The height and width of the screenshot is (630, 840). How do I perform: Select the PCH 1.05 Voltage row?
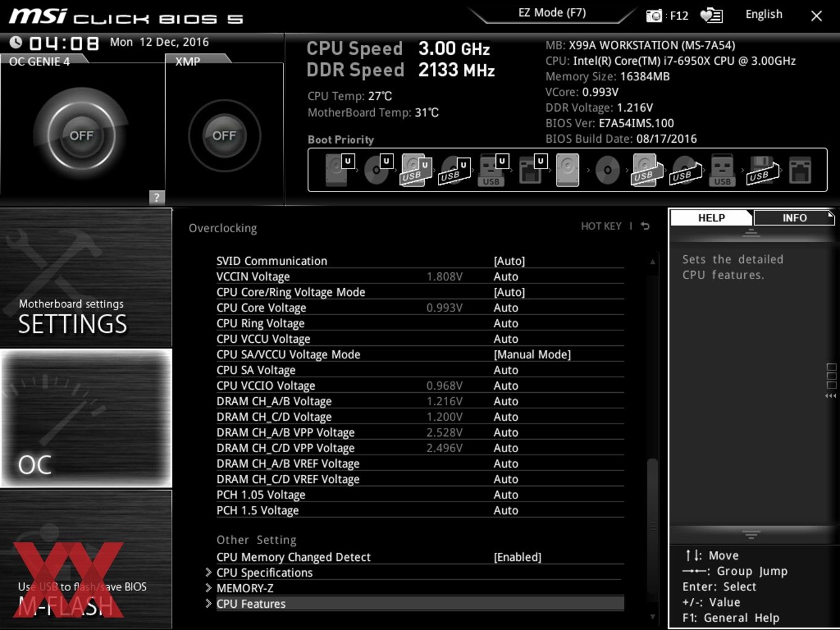pos(420,495)
